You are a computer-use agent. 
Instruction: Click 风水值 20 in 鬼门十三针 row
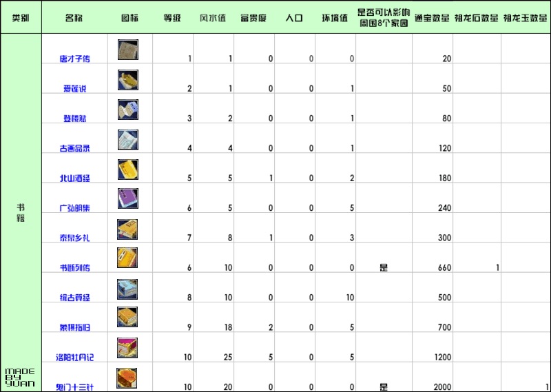pos(228,387)
